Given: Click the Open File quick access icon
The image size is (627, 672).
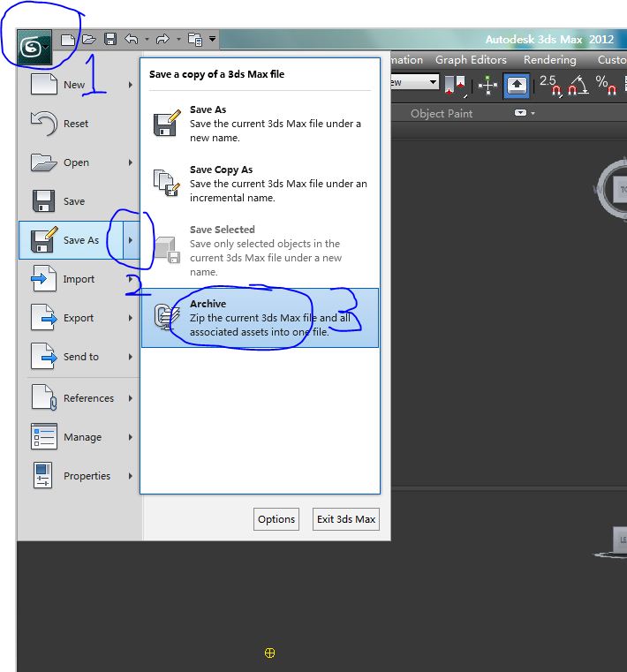Looking at the screenshot, I should [88, 40].
